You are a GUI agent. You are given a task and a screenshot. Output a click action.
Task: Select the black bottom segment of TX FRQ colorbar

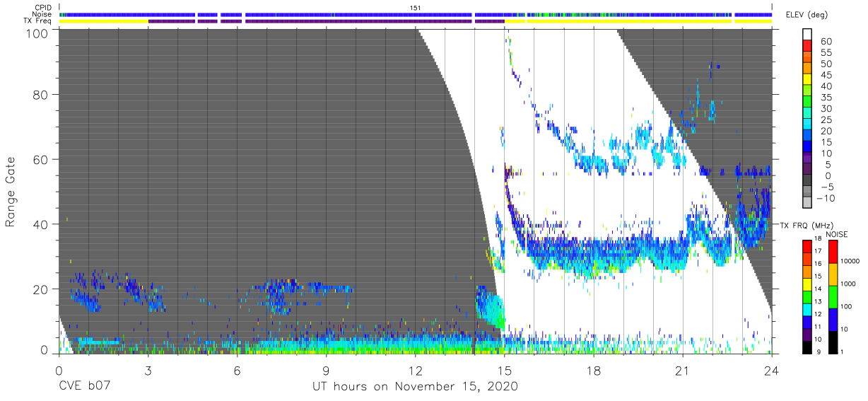click(x=807, y=347)
